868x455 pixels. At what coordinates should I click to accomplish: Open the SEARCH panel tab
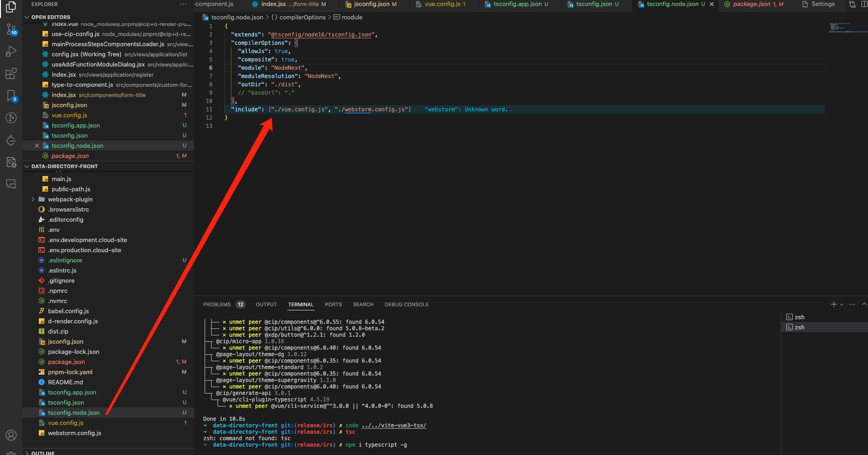(x=363, y=304)
